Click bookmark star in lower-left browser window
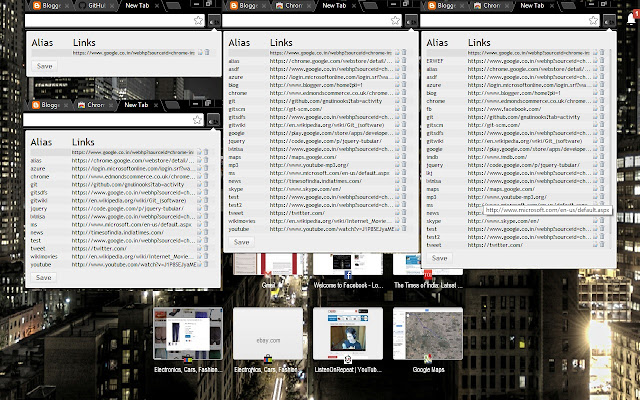 (197, 120)
